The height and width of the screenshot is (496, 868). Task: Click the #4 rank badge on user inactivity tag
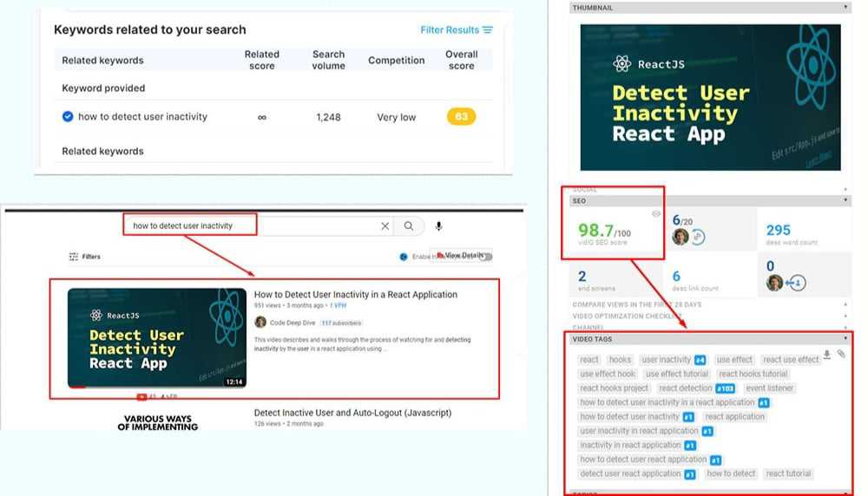[x=700, y=360]
